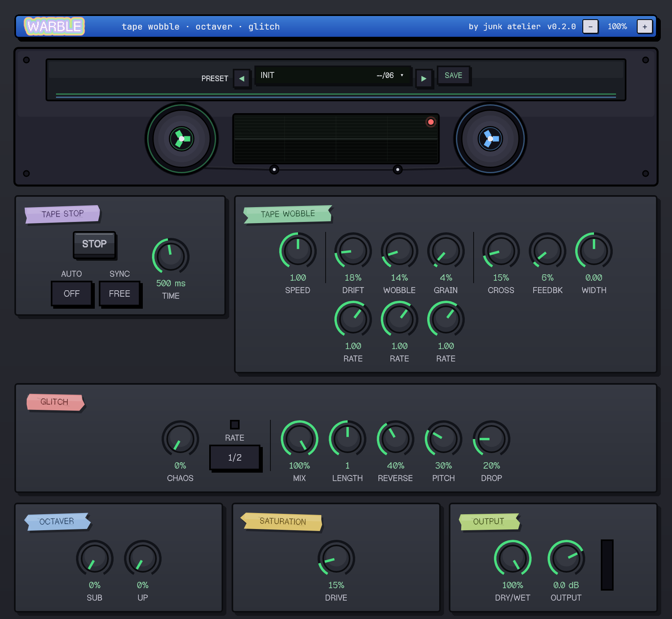Click the OUTPUT section tape label

(x=489, y=521)
